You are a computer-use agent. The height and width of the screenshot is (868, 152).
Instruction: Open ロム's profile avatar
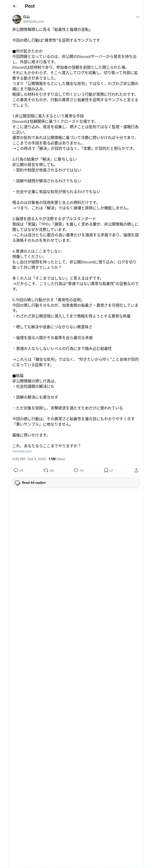17,19
